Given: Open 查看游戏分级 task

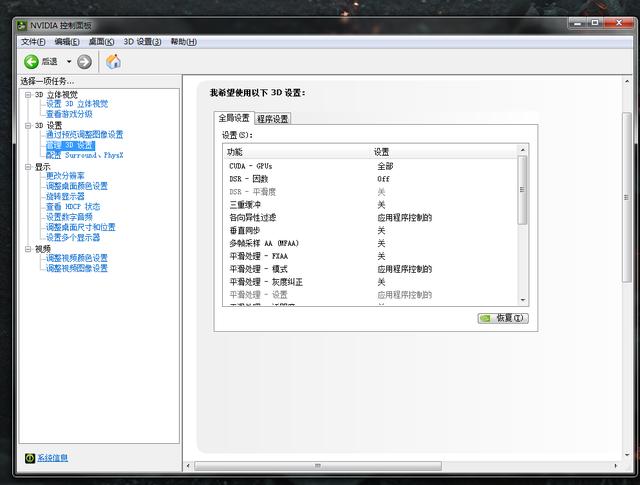Looking at the screenshot, I should (x=69, y=114).
